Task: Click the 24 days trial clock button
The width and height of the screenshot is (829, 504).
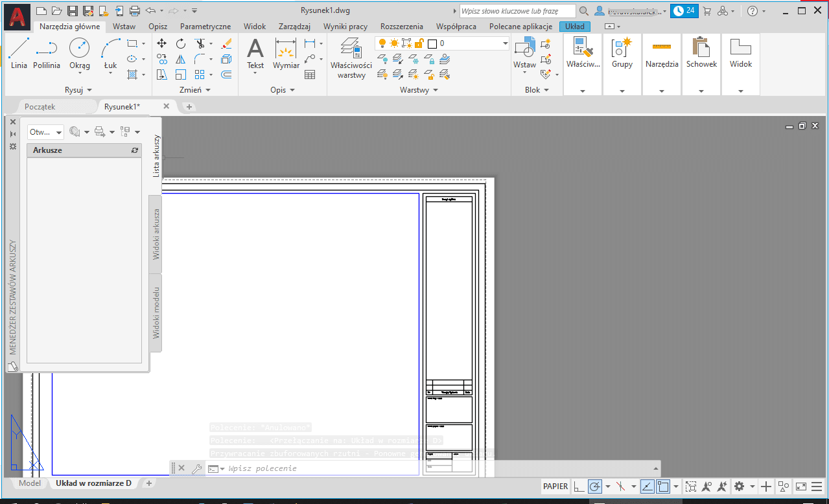Action: [684, 11]
